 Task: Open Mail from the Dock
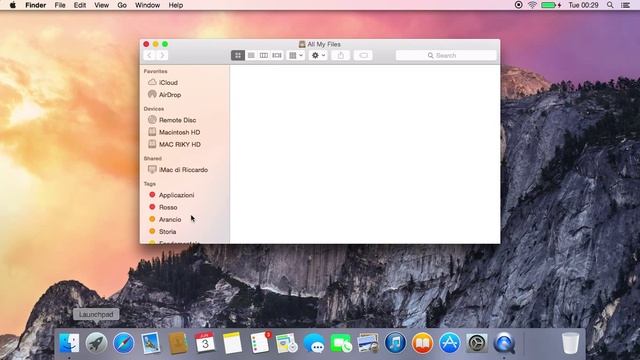point(151,343)
